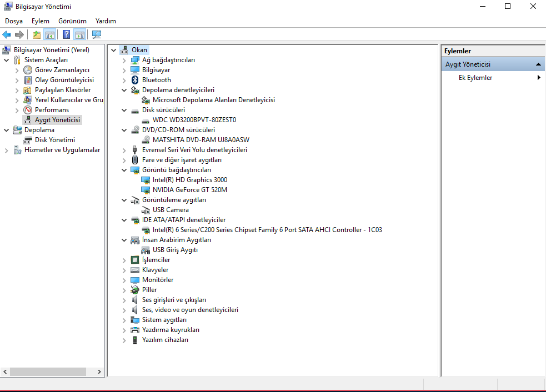
Task: Click the Forward arrow toolbar icon
Action: coord(19,34)
